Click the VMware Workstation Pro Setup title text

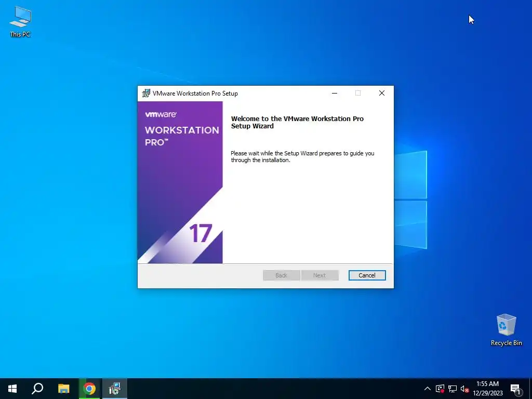(x=195, y=94)
